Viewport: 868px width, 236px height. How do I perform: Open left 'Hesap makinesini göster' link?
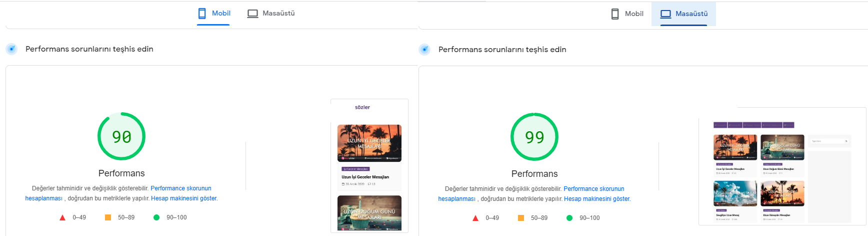[184, 198]
